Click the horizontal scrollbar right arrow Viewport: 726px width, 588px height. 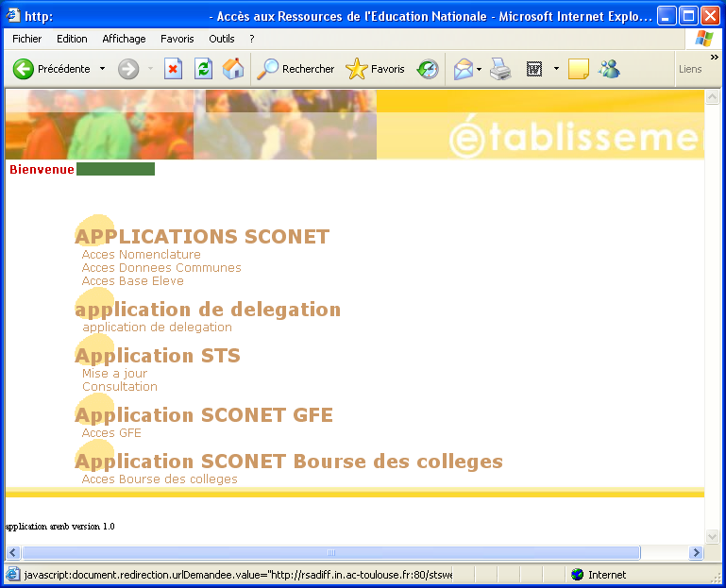tap(696, 552)
